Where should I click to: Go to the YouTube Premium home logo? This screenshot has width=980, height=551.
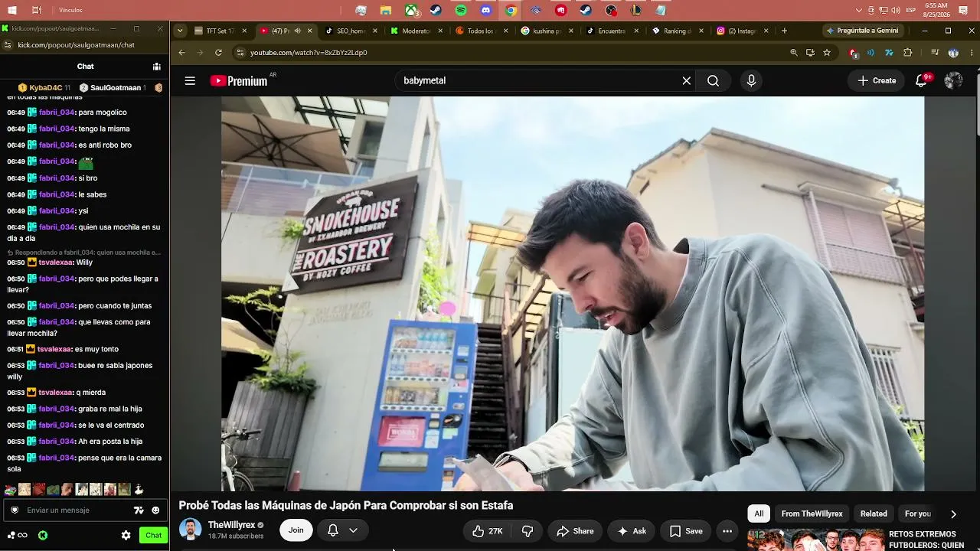tap(239, 80)
